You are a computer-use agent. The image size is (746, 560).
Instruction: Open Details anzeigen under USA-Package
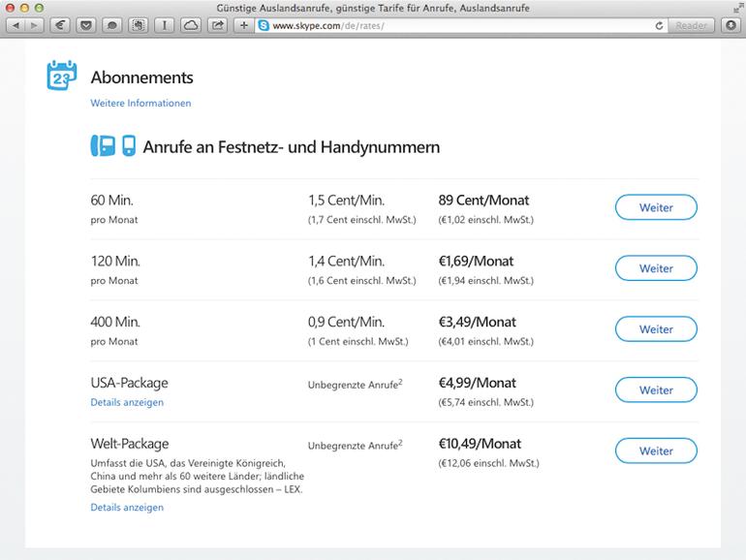127,402
